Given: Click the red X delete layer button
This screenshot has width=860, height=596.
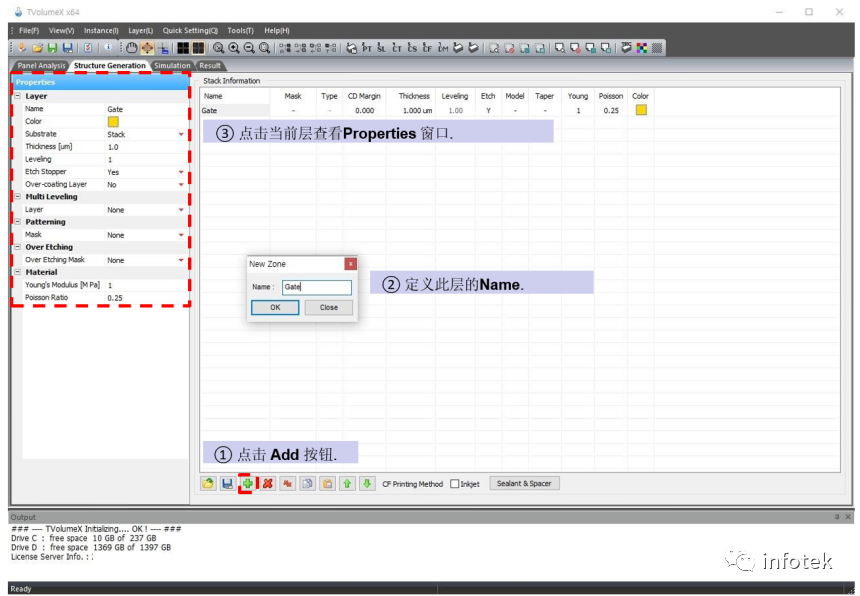Looking at the screenshot, I should pos(268,484).
